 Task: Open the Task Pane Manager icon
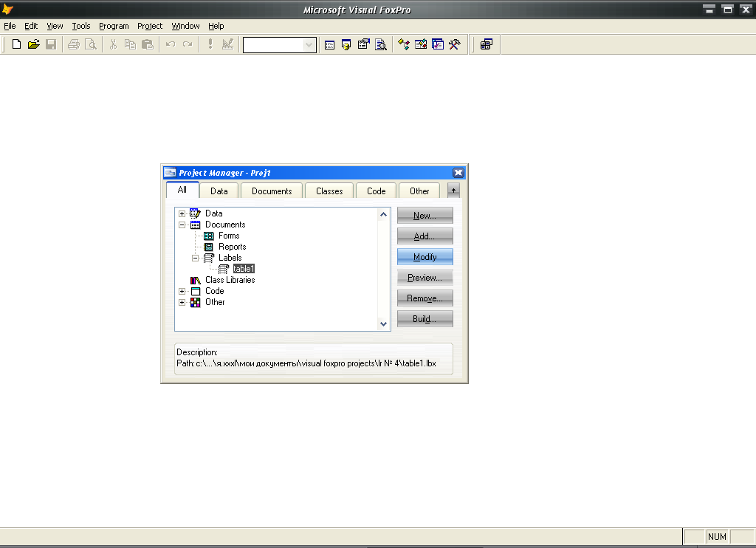(438, 45)
